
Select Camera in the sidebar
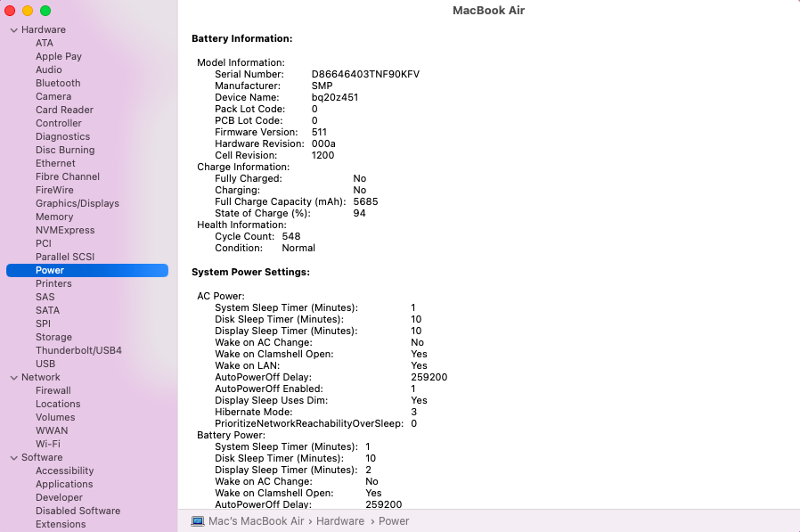tap(53, 96)
